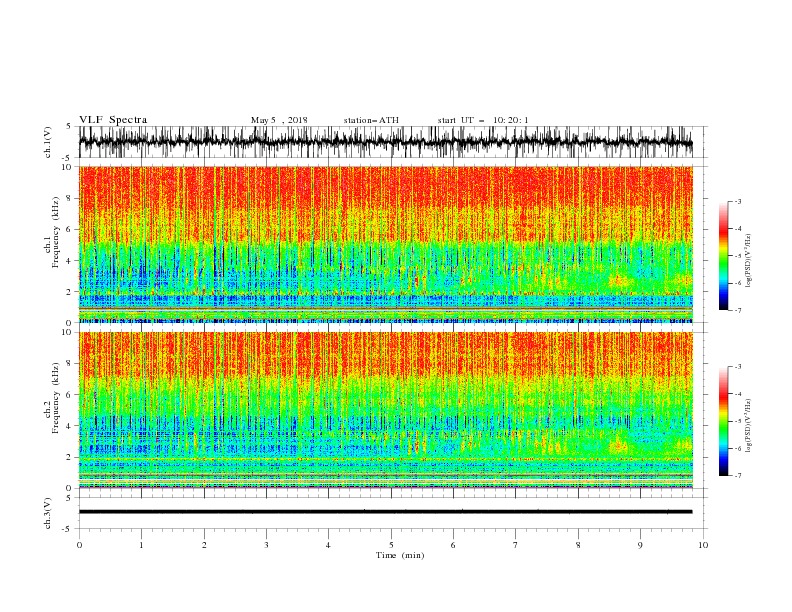Click inside the ch.2 spectrogram panel
This screenshot has width=792, height=612.
pos(385,410)
